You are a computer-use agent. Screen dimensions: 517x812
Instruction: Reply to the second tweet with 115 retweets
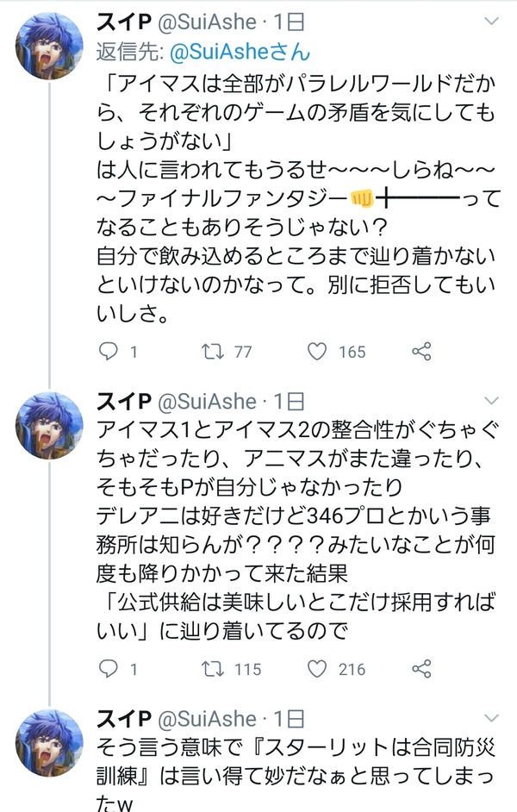click(x=109, y=669)
